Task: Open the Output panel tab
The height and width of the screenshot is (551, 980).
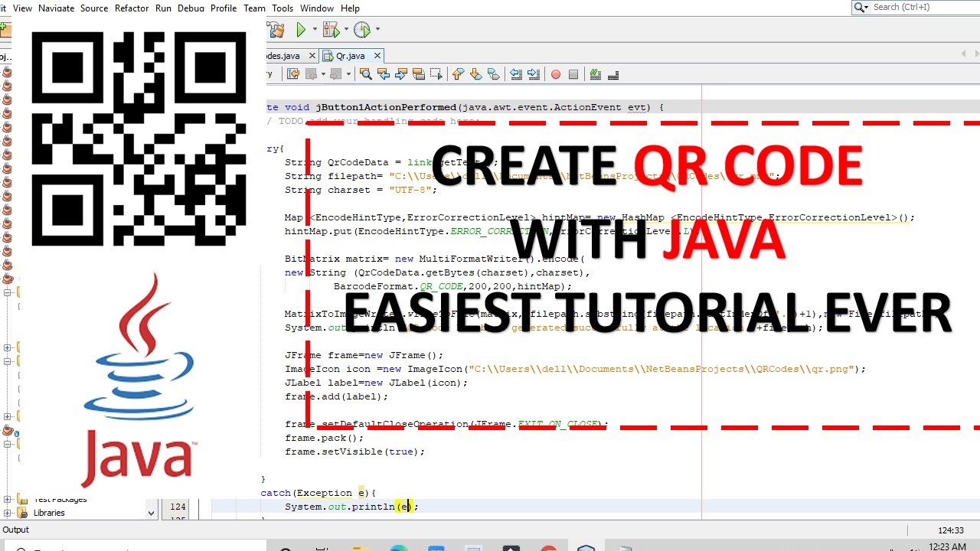Action: click(15, 530)
